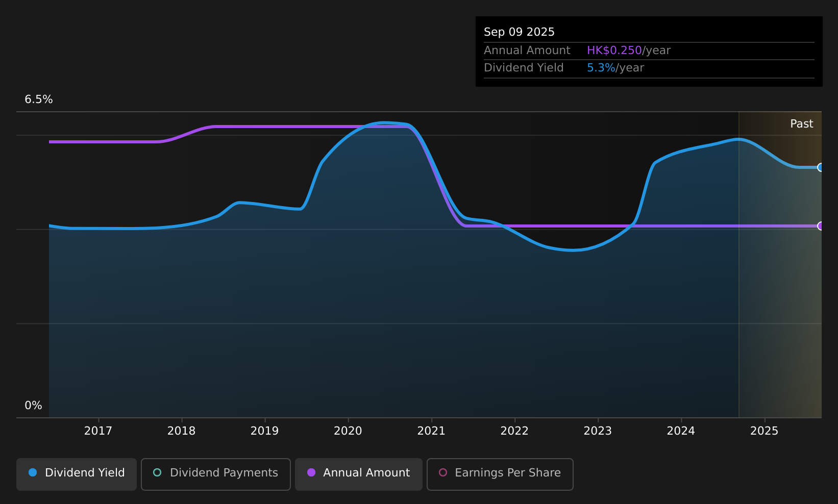Viewport: 838px width, 504px height.
Task: Click the 'Annual Amount' tooltip row label
Action: tap(527, 51)
